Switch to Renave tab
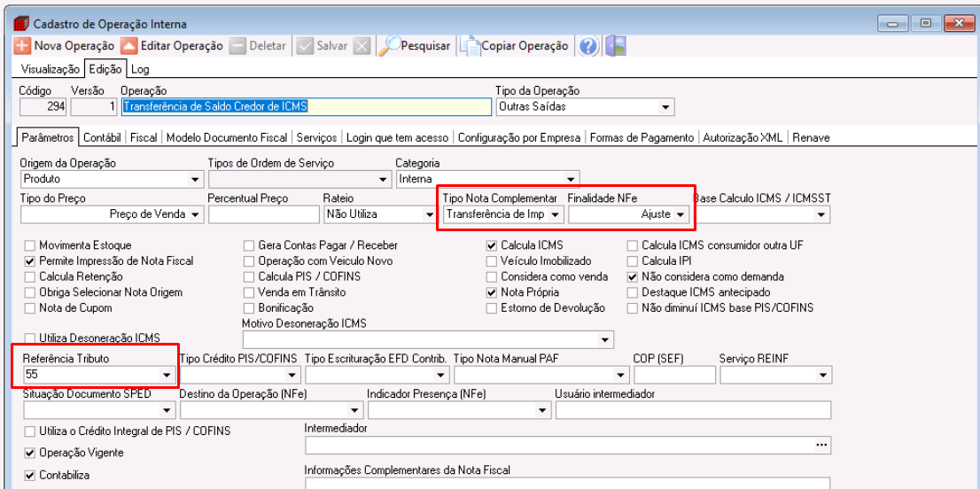The width and height of the screenshot is (980, 489). click(x=812, y=137)
